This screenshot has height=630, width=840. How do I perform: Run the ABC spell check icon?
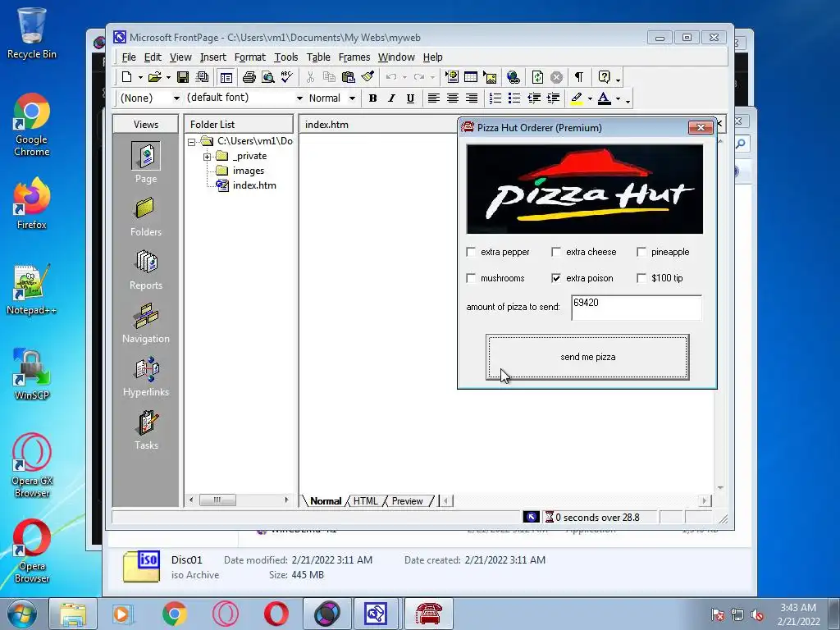[286, 77]
